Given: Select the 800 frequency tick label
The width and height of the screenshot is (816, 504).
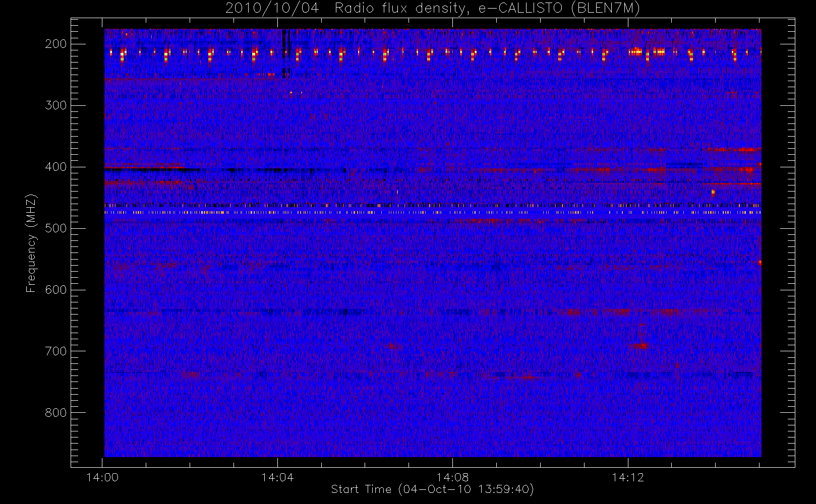Looking at the screenshot, I should pos(56,413).
